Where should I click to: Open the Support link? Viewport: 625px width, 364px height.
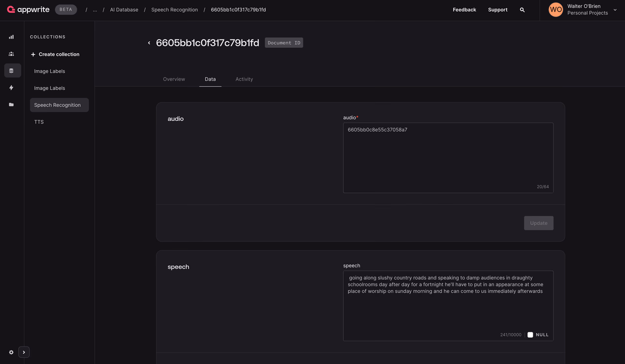click(498, 10)
